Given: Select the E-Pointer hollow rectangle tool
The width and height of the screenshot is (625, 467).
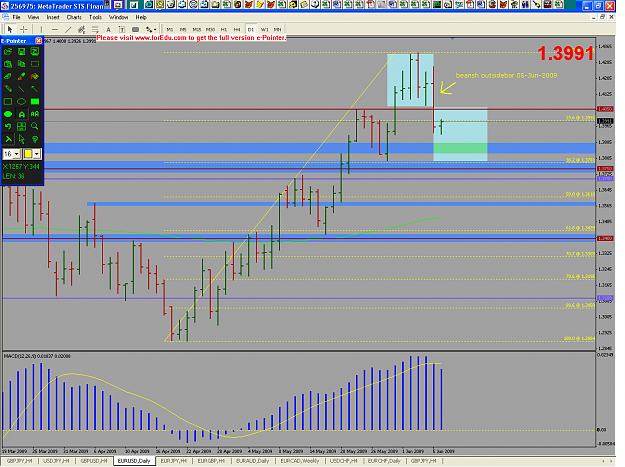Looking at the screenshot, I should pyautogui.click(x=8, y=101).
